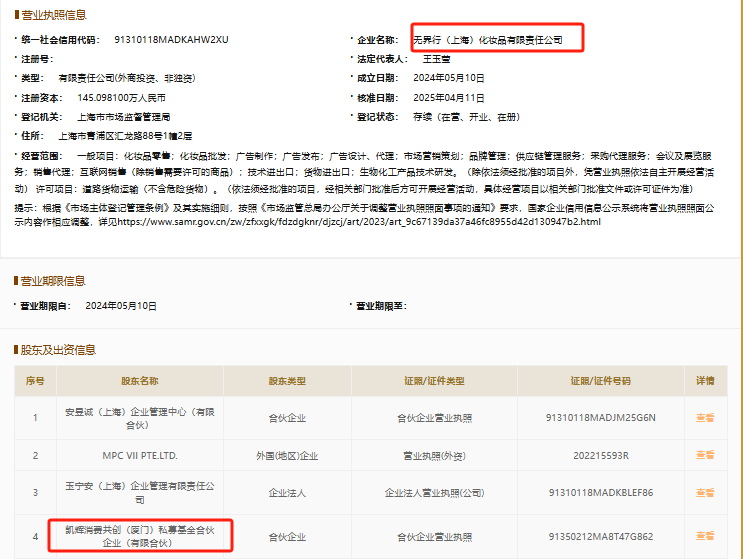743x559 pixels.
Task: Open 查看 details for shareholder row 1
Action: pyautogui.click(x=705, y=417)
